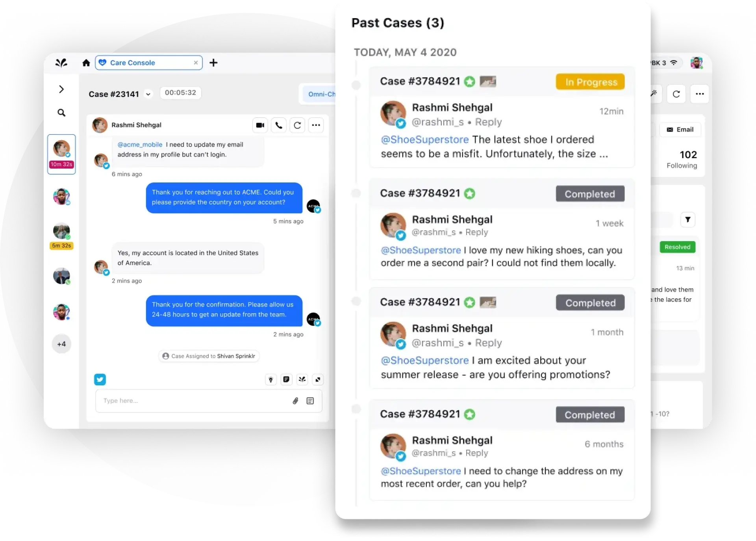Click the overflow menu icon in chat header

(315, 125)
